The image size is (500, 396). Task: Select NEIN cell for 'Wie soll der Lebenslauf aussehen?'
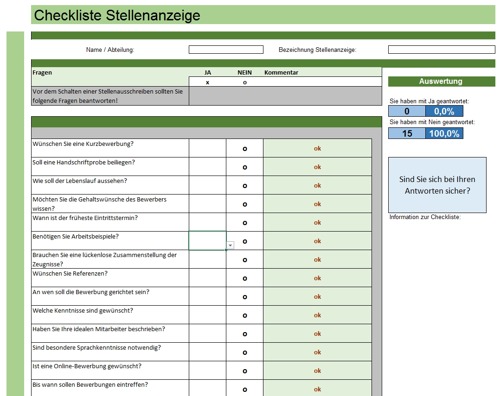point(245,185)
